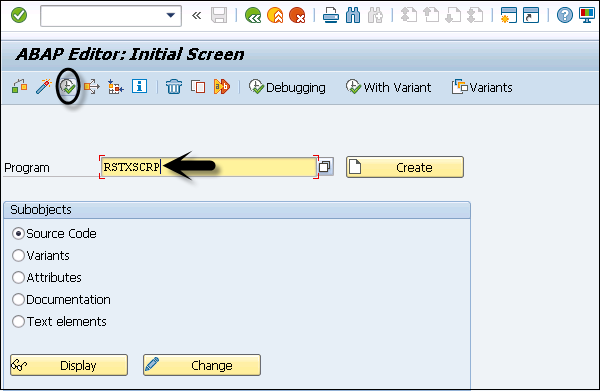Click the circled Execute icon
600x391 pixels.
pyautogui.click(x=68, y=87)
